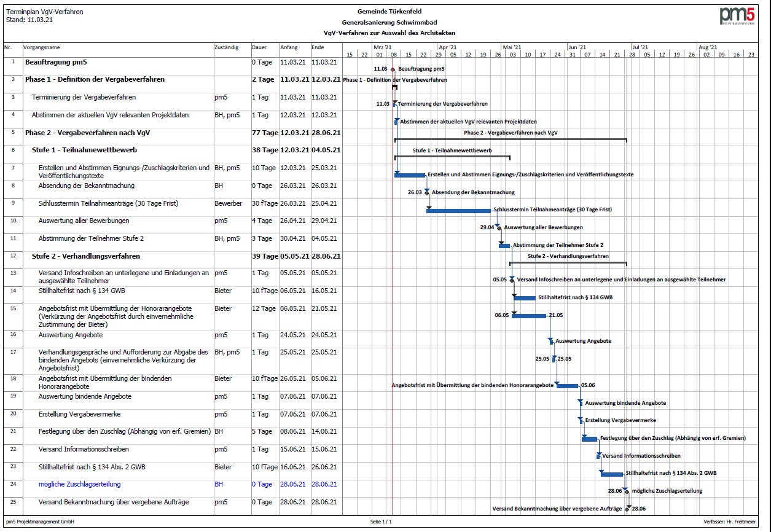Viewport: 771px width, 532px height.
Task: Click the 'Nr.' column header
Action: (x=8, y=47)
